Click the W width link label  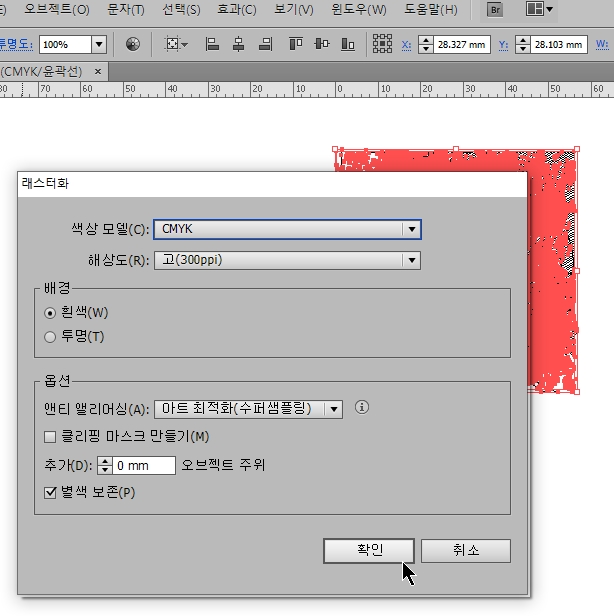(602, 44)
